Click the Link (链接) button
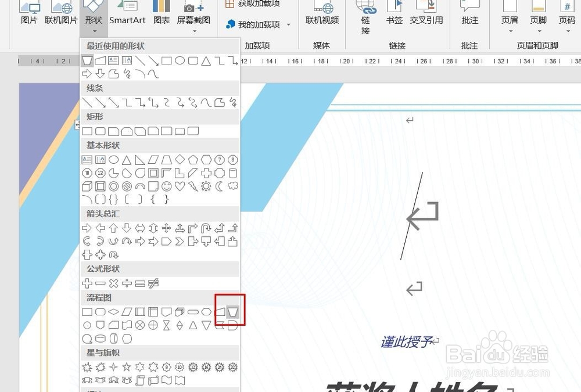This screenshot has width=581, height=392. 365,17
